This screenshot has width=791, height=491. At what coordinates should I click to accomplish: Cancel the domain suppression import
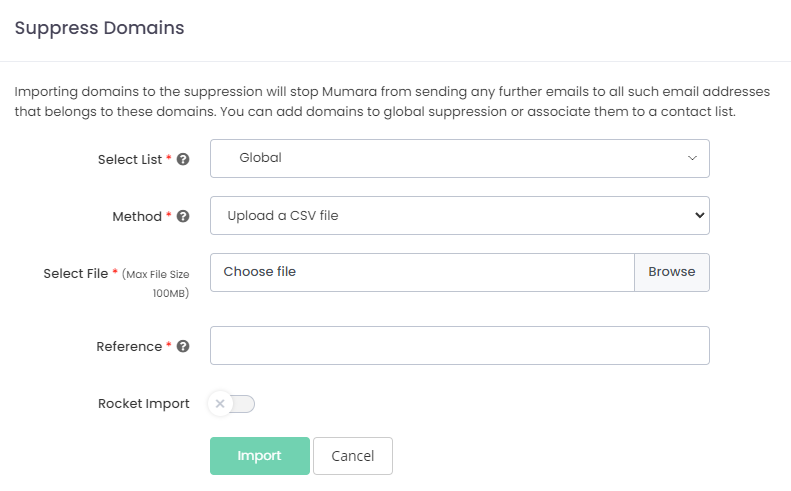tap(352, 456)
